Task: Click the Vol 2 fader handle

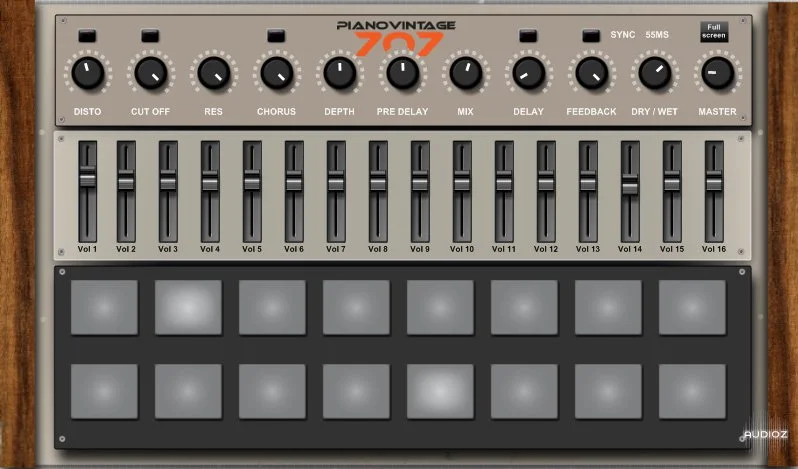Action: tap(126, 181)
